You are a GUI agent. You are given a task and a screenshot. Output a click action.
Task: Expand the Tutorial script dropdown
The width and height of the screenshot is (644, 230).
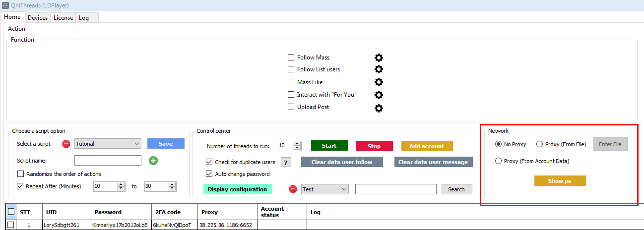coord(137,144)
